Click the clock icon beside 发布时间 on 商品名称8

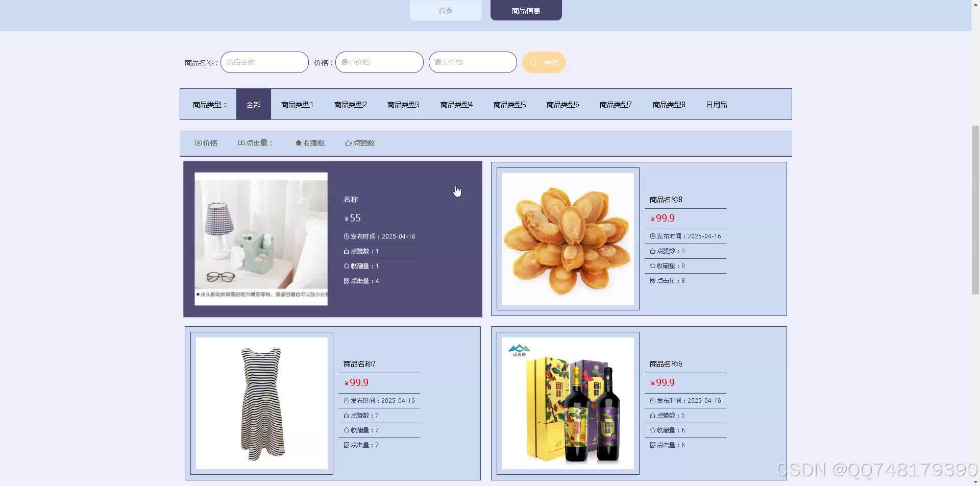click(x=652, y=236)
